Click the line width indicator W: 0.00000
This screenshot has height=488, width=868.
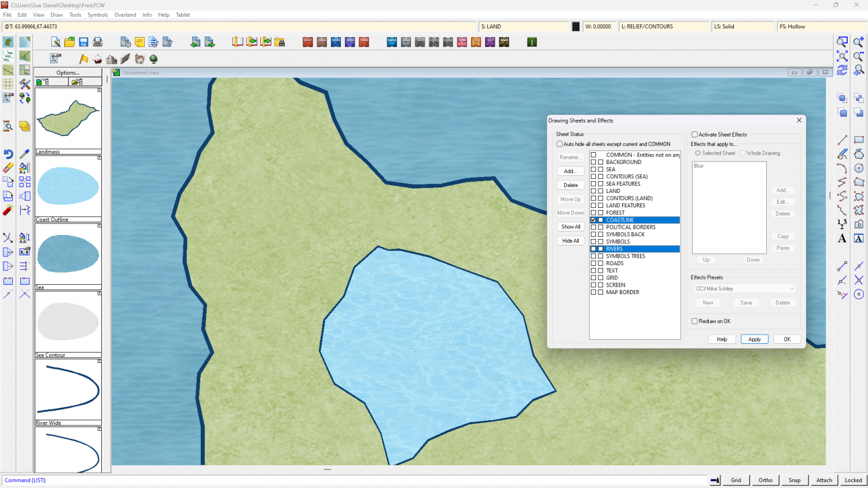pos(599,27)
